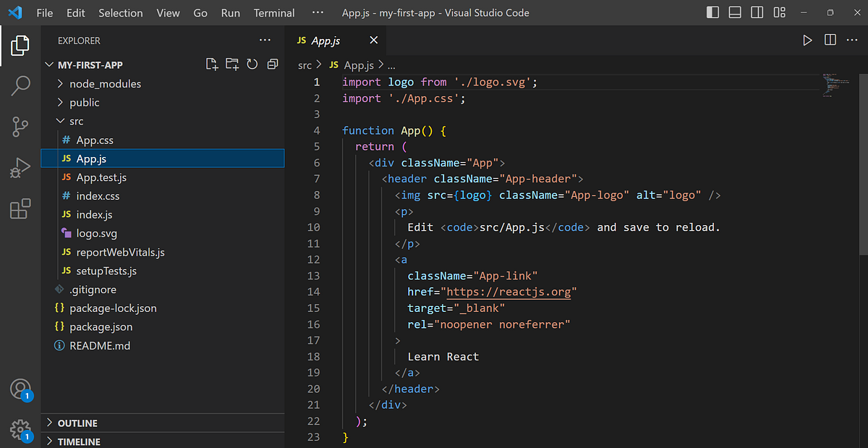Toggle the primary side bar layout icon
868x448 pixels.
point(713,12)
